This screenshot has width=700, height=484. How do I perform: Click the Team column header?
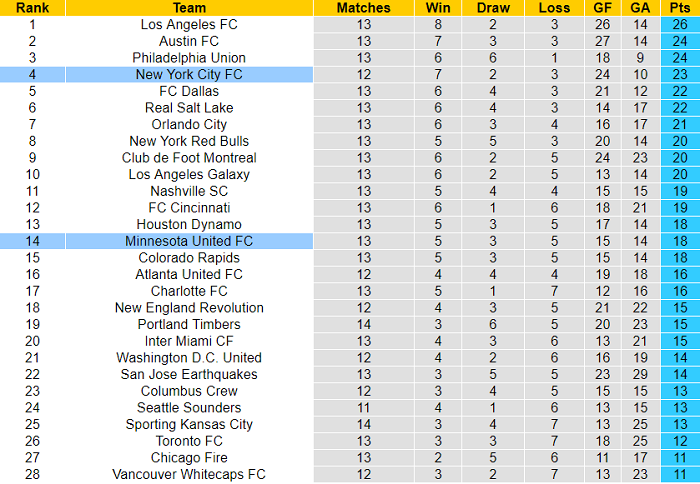click(x=189, y=8)
